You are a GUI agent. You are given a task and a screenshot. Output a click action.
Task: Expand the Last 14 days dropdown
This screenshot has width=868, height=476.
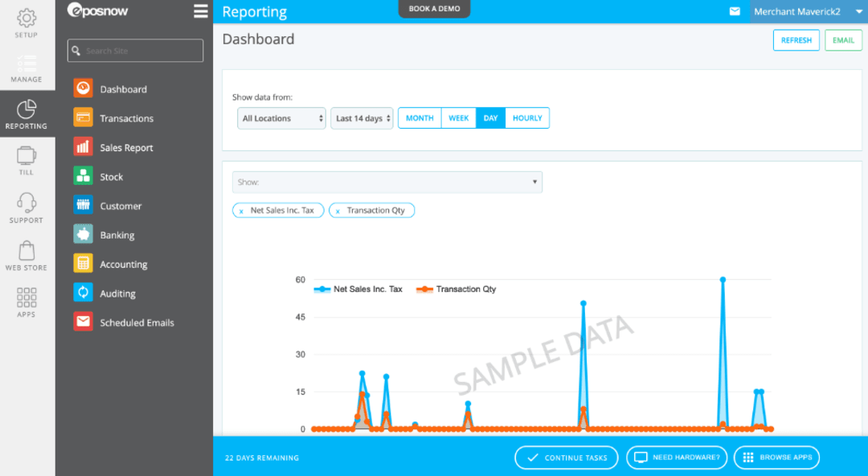(x=362, y=118)
